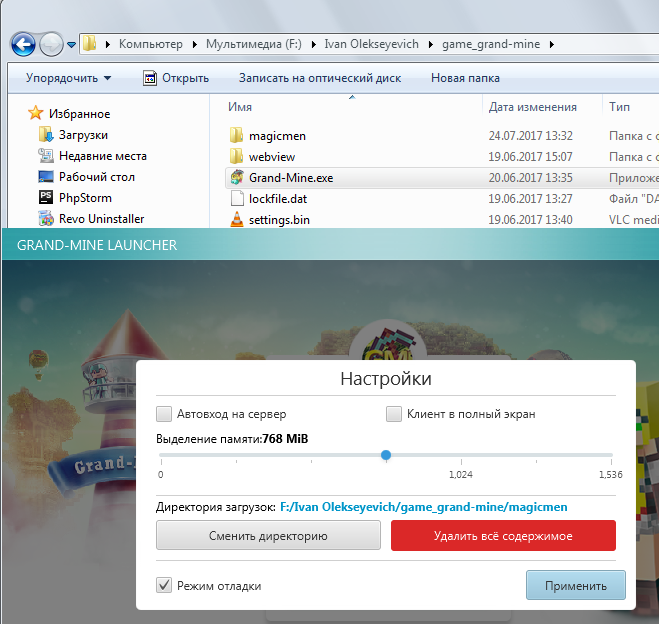Click the Недавние места icon
This screenshot has height=624, width=659.
[46, 155]
